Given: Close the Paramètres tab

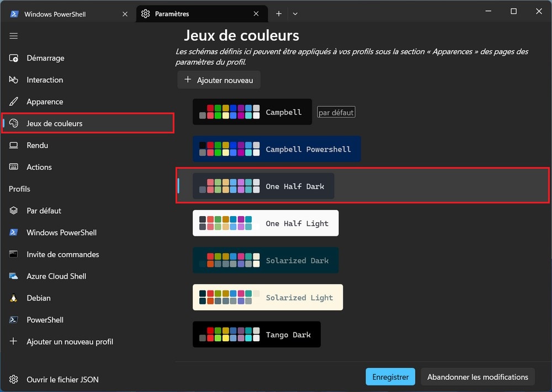Looking at the screenshot, I should click(256, 14).
